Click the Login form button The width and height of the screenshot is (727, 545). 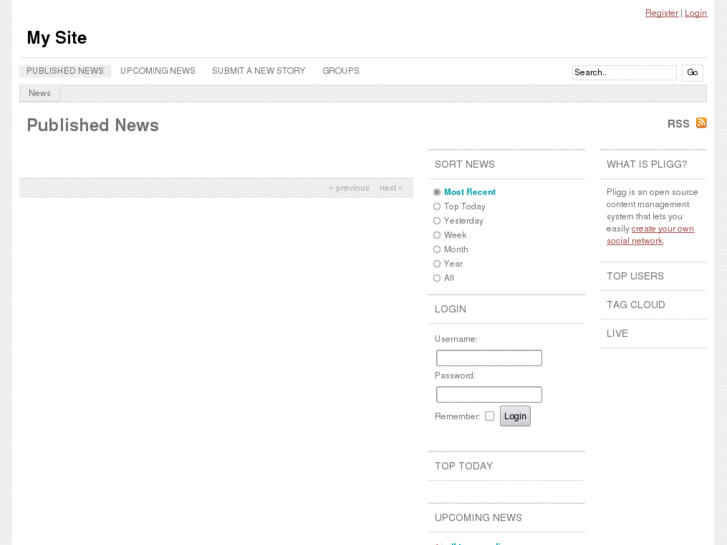515,416
